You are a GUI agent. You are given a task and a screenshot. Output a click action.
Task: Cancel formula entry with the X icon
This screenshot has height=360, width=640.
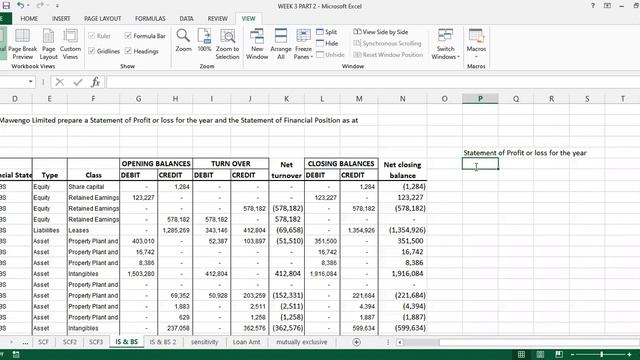pos(60,82)
